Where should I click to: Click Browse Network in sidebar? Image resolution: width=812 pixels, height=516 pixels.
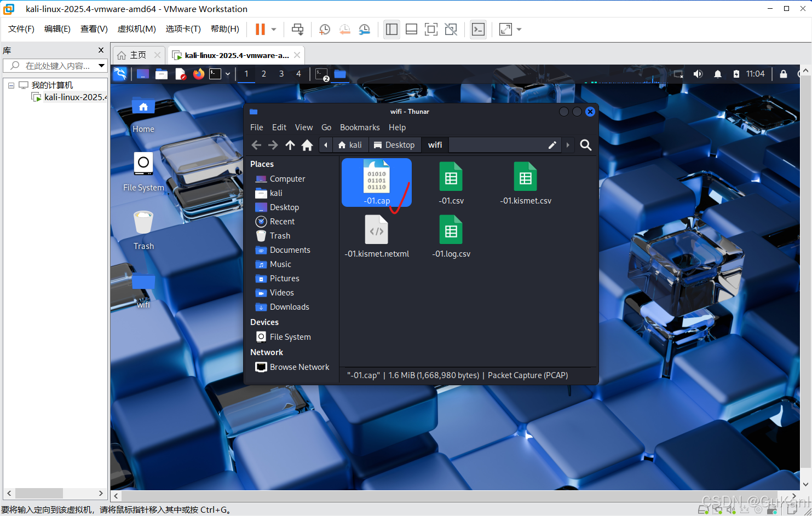coord(292,367)
